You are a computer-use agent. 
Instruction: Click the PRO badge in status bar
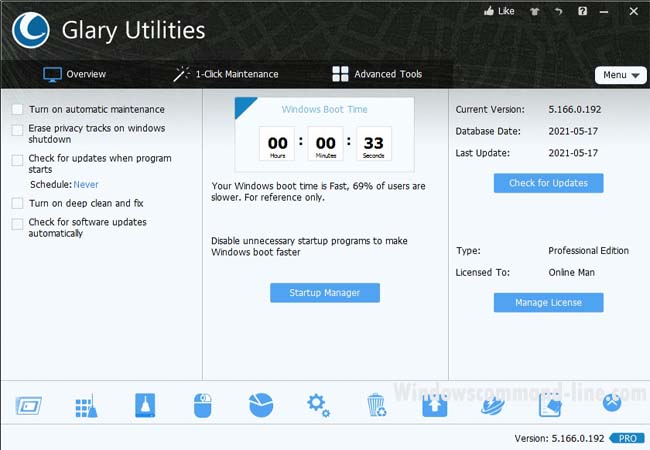point(627,438)
